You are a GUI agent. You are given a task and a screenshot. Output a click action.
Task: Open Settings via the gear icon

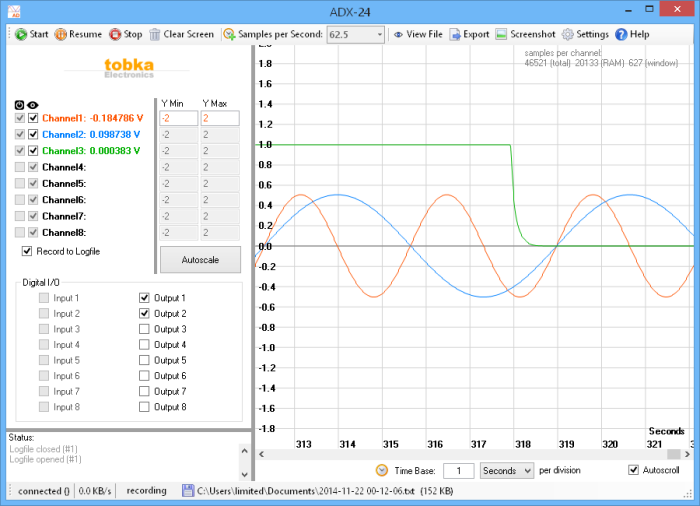[x=568, y=34]
